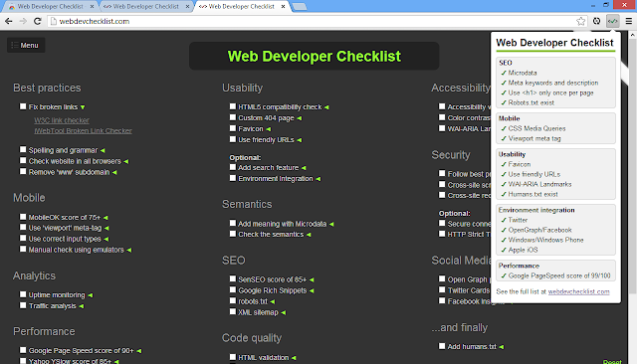Expand arrow beside SenSEO score of 85+
The height and width of the screenshot is (364, 637).
[312, 280]
